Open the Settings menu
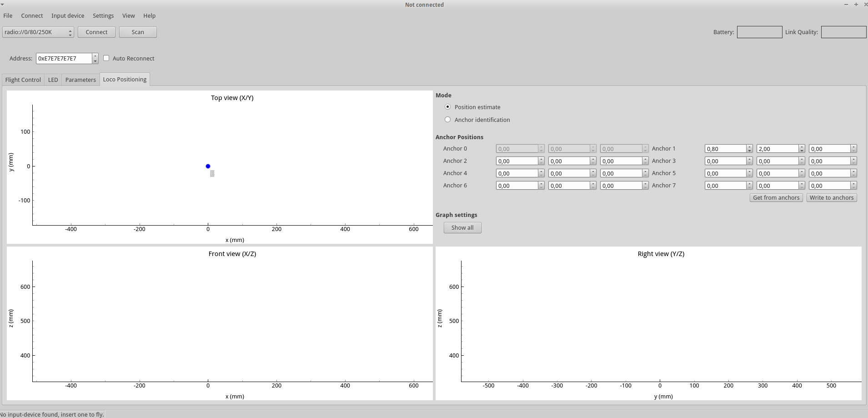 tap(103, 15)
